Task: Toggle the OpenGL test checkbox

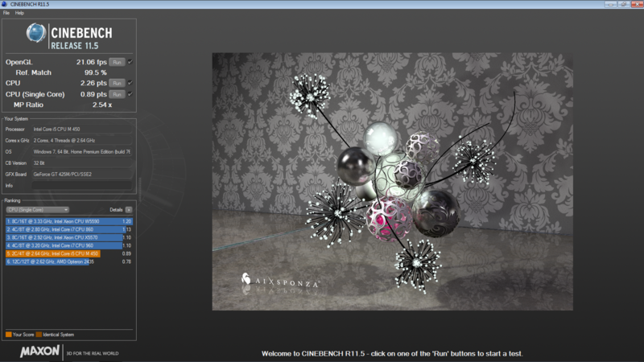Action: point(130,62)
